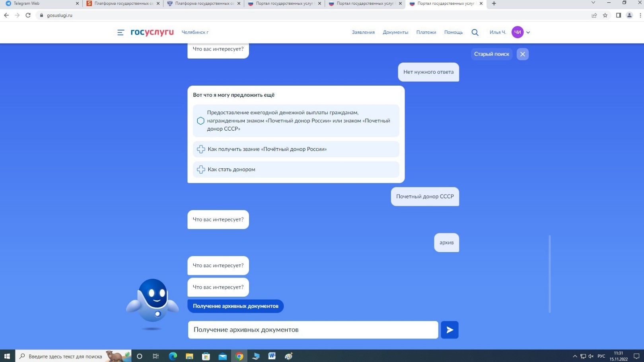
Task: Open the Заявления menu item
Action: [363, 32]
